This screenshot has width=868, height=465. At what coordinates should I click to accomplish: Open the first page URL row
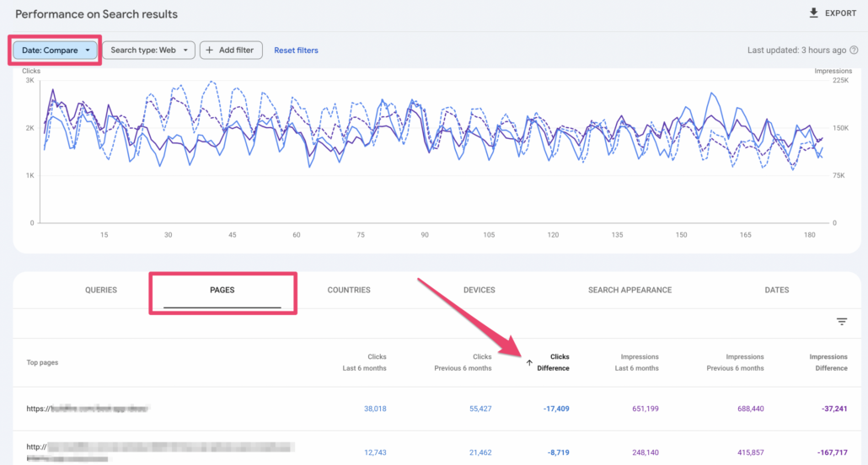click(87, 409)
